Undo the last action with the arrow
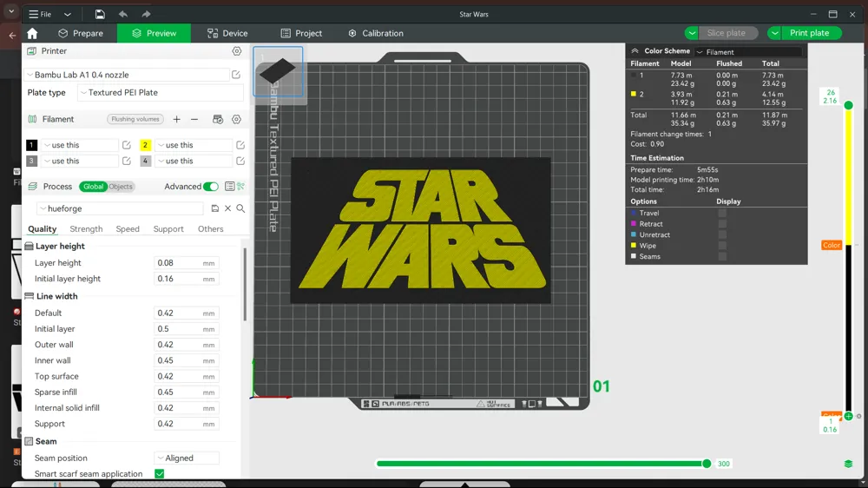The image size is (868, 488). tap(123, 15)
